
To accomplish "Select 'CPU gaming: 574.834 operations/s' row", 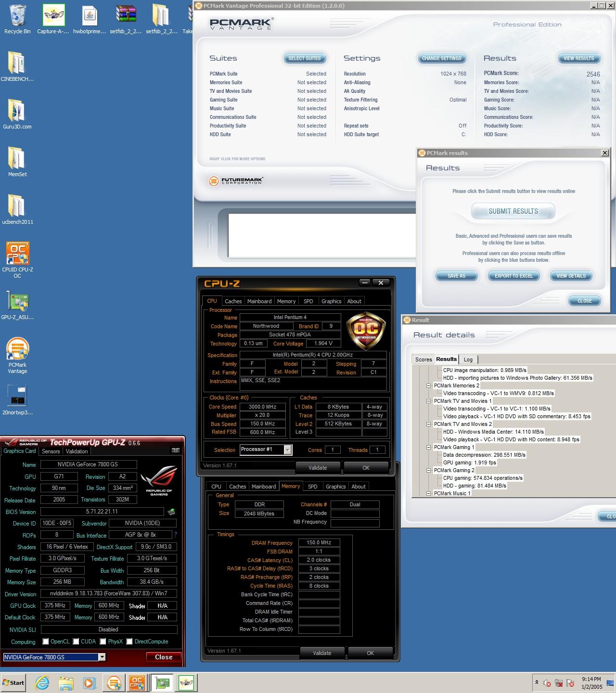I will [x=483, y=478].
